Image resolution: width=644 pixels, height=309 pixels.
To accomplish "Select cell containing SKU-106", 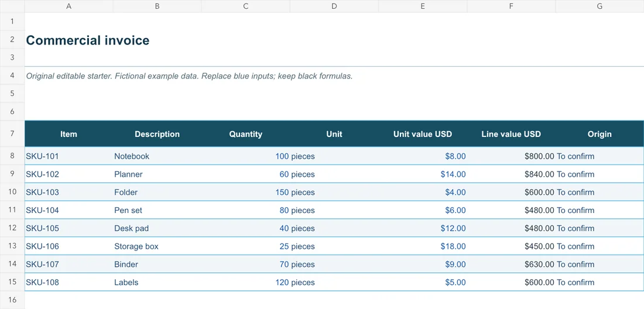I will [x=68, y=246].
